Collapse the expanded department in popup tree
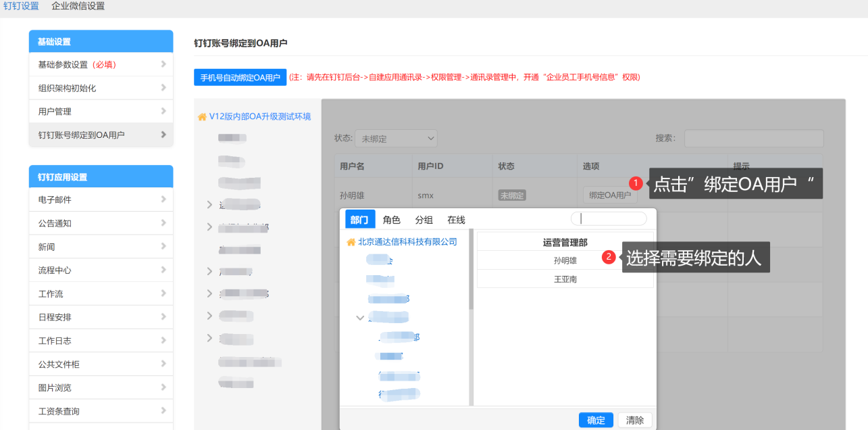868x430 pixels. click(360, 317)
